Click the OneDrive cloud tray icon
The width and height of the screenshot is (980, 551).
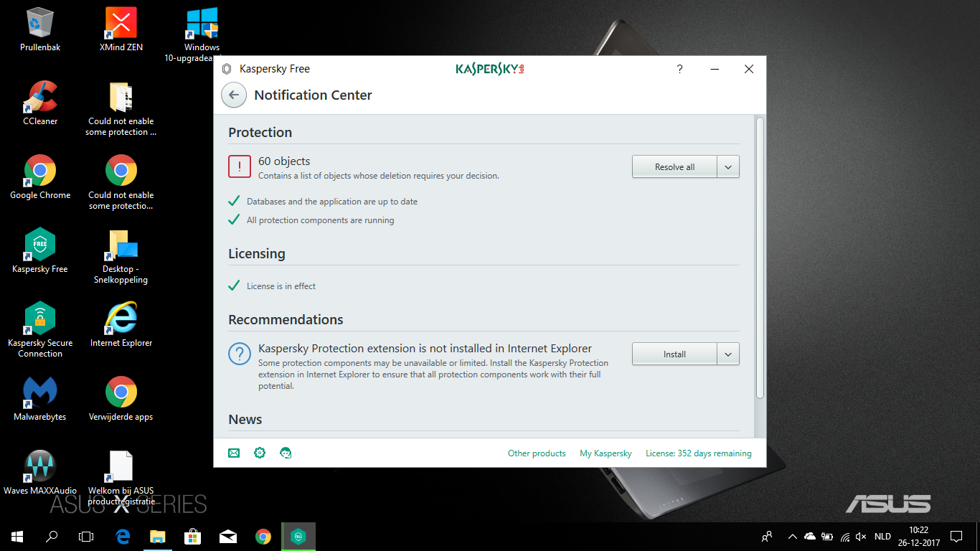point(810,536)
